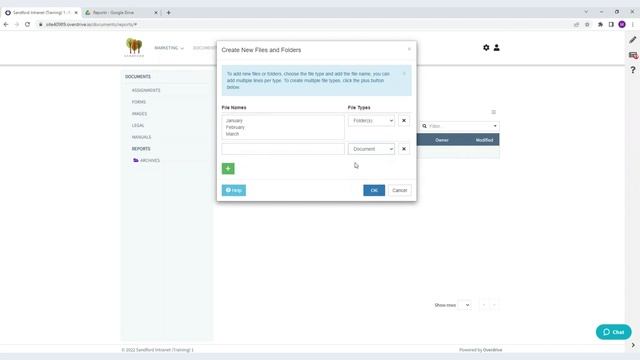Open the Archives folder
The height and width of the screenshot is (360, 640).
[147, 160]
